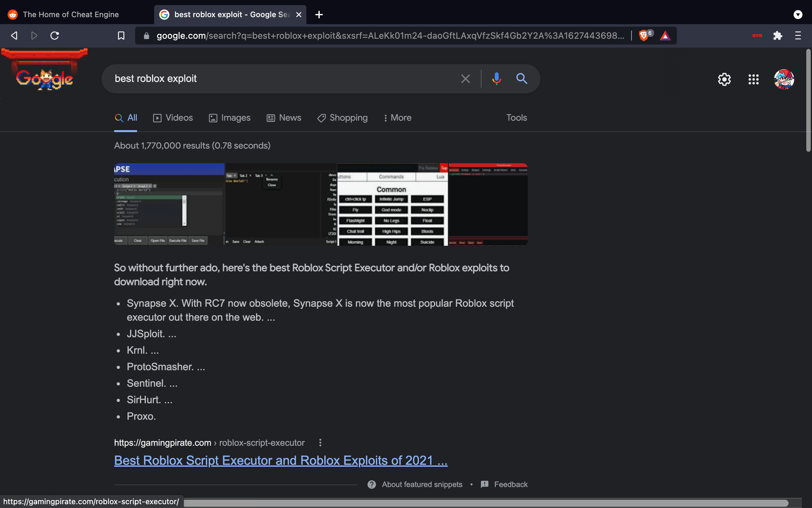Open search Tools options

(516, 118)
